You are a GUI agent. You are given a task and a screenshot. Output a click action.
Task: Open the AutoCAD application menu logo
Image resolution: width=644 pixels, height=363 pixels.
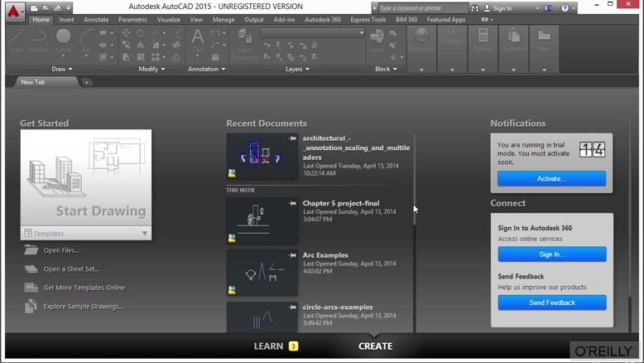click(14, 11)
